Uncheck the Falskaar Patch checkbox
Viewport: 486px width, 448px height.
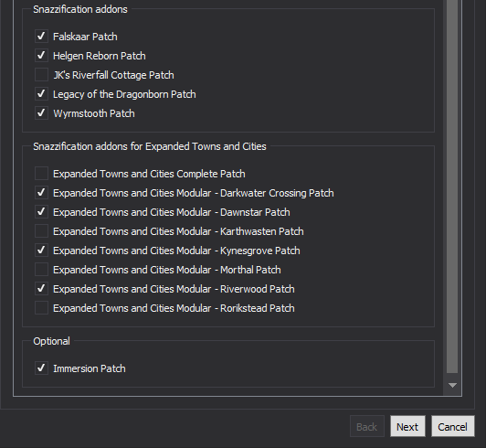(41, 37)
